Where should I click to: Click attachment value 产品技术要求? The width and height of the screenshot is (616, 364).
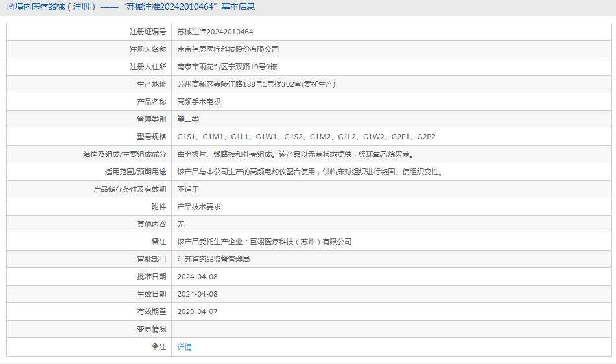[x=199, y=207]
